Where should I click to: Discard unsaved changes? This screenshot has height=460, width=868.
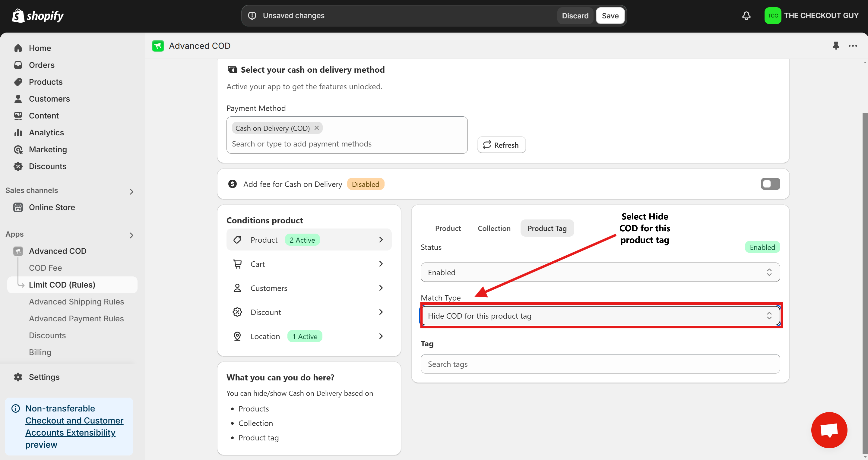575,15
